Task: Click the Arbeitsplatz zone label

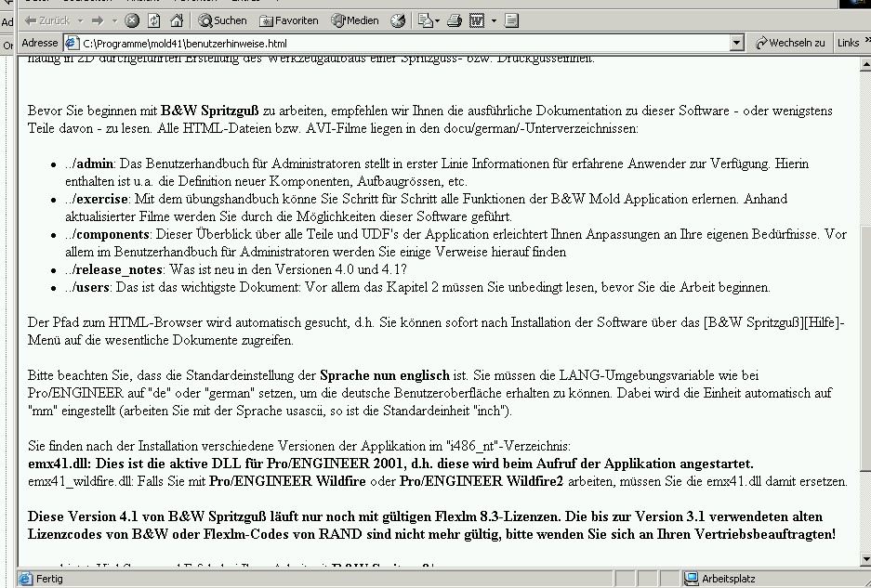Action: tap(728, 579)
